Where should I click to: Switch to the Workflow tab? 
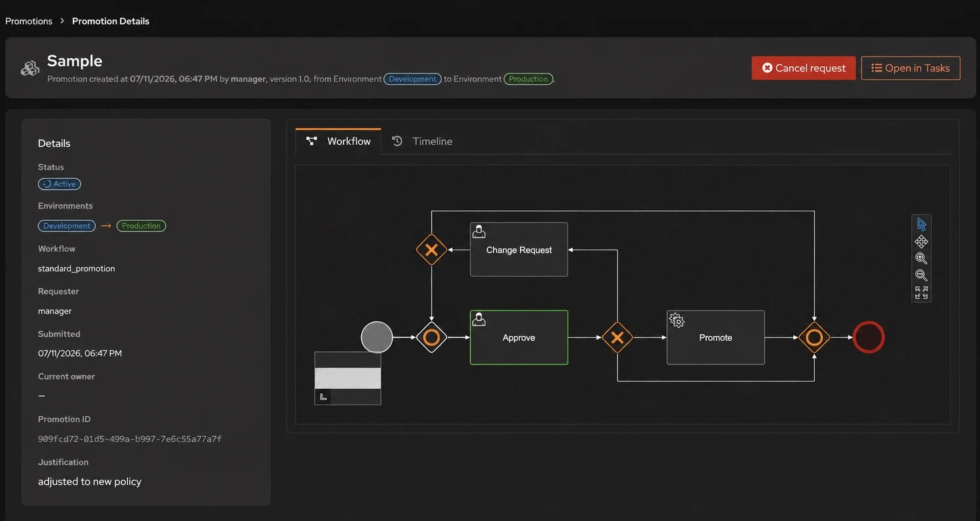338,141
